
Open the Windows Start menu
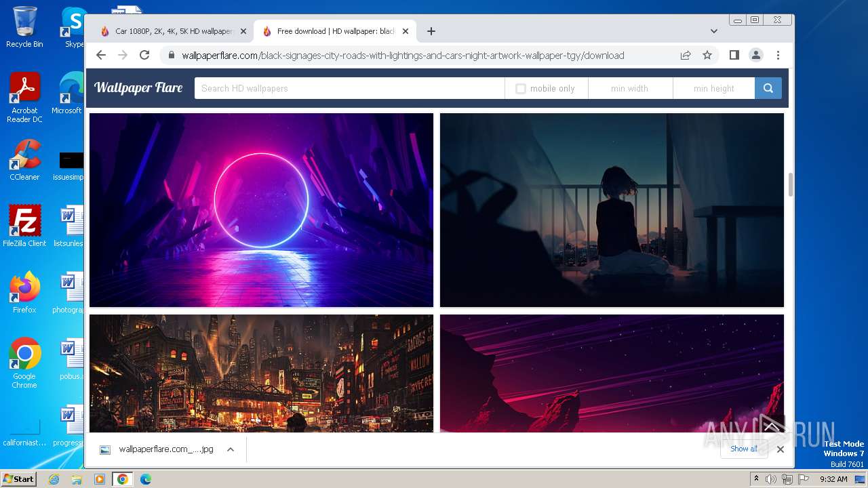point(19,479)
